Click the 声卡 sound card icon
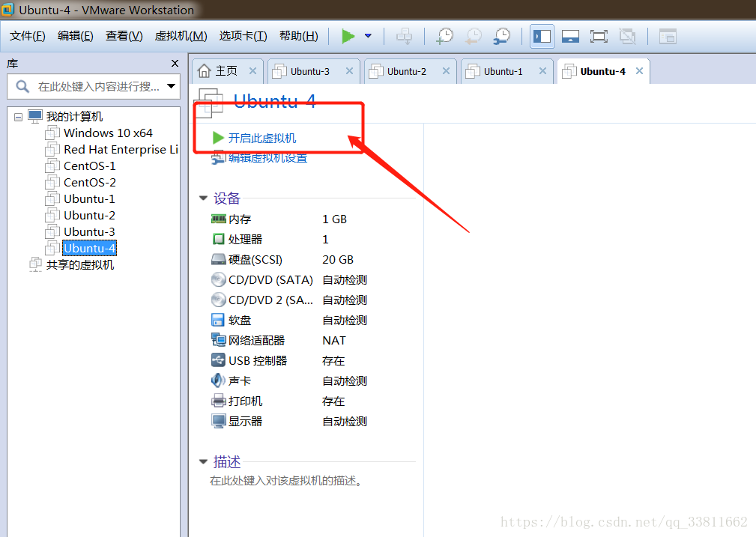 (x=218, y=380)
